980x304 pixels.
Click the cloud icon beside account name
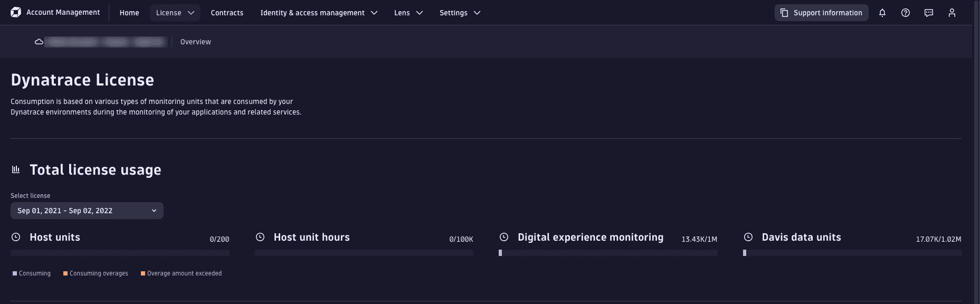39,42
